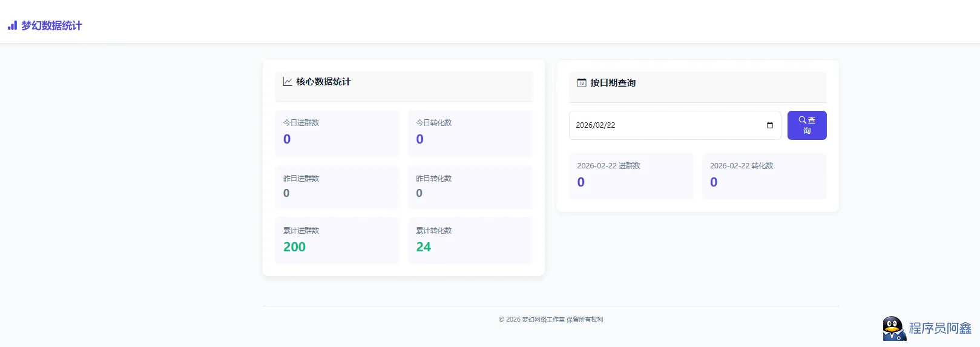Click the magnifier icon in 查询 button

[802, 120]
